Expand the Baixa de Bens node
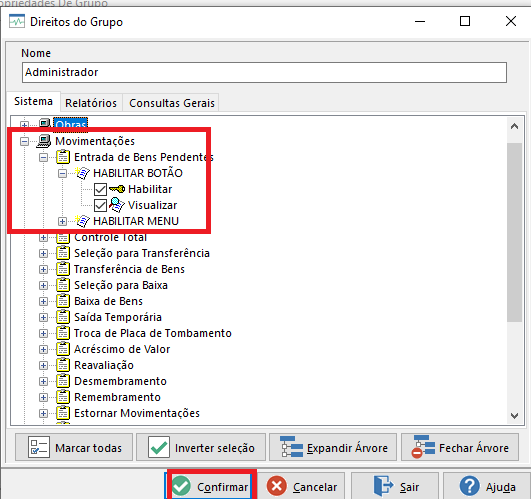 pos(43,301)
